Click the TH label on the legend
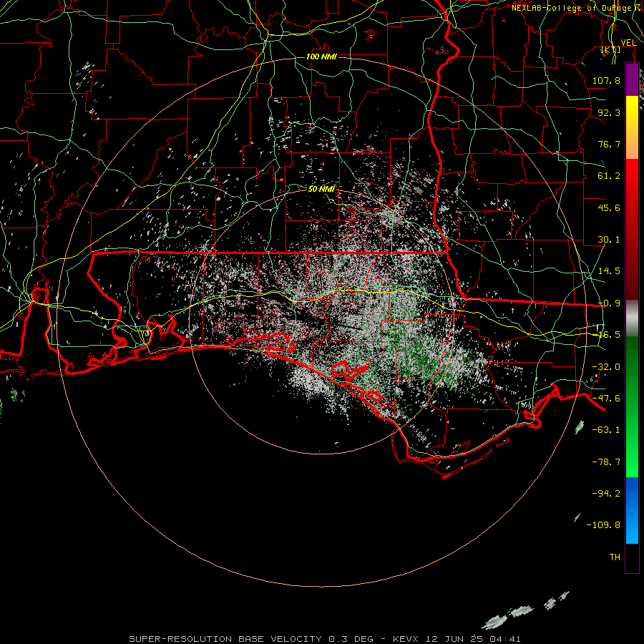644x644 pixels. point(615,557)
